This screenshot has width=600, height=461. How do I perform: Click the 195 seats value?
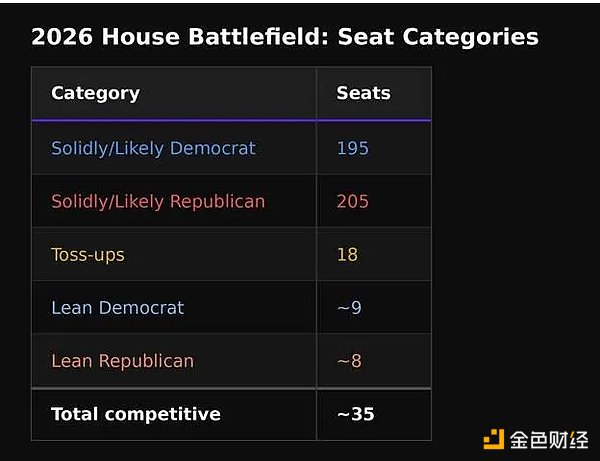(x=352, y=148)
